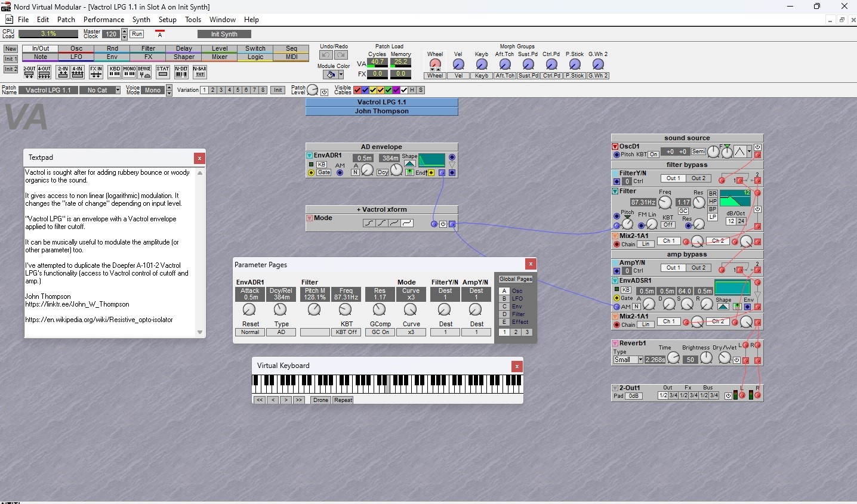Add a 2-IN module from the toolbar
The image size is (857, 504).
pyautogui.click(x=63, y=72)
